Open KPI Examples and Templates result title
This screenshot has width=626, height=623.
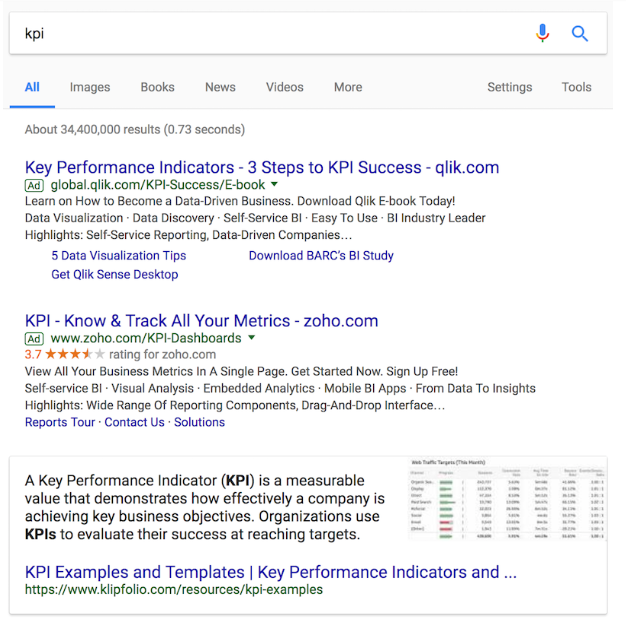(271, 572)
